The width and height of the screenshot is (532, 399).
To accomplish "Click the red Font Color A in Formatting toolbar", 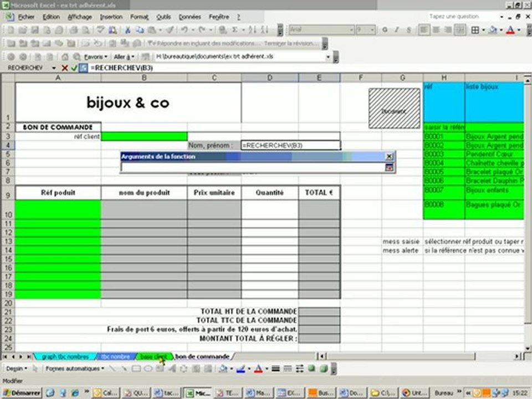I will click(510, 30).
